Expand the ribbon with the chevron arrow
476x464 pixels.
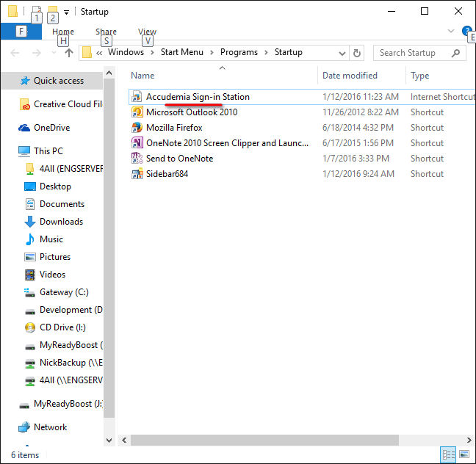pos(451,32)
